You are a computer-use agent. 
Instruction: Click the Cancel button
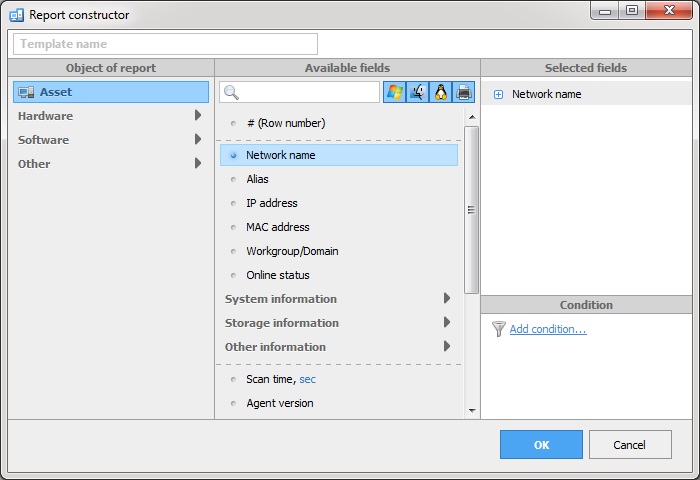(630, 445)
